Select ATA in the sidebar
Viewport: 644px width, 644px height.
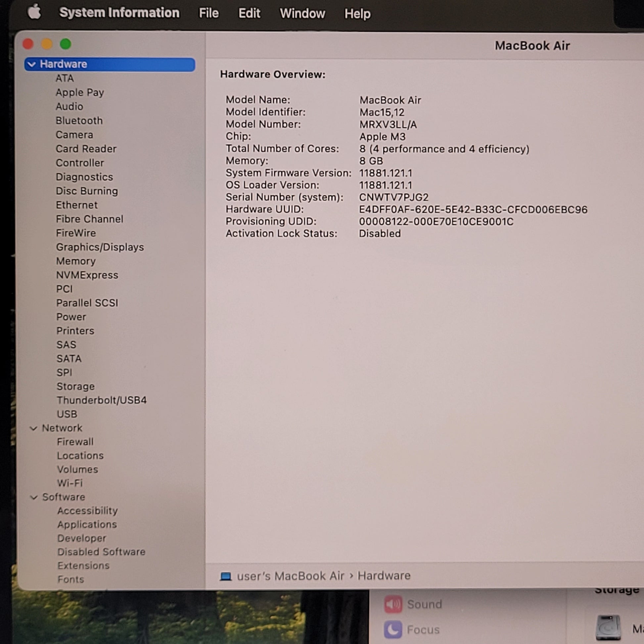click(x=65, y=78)
